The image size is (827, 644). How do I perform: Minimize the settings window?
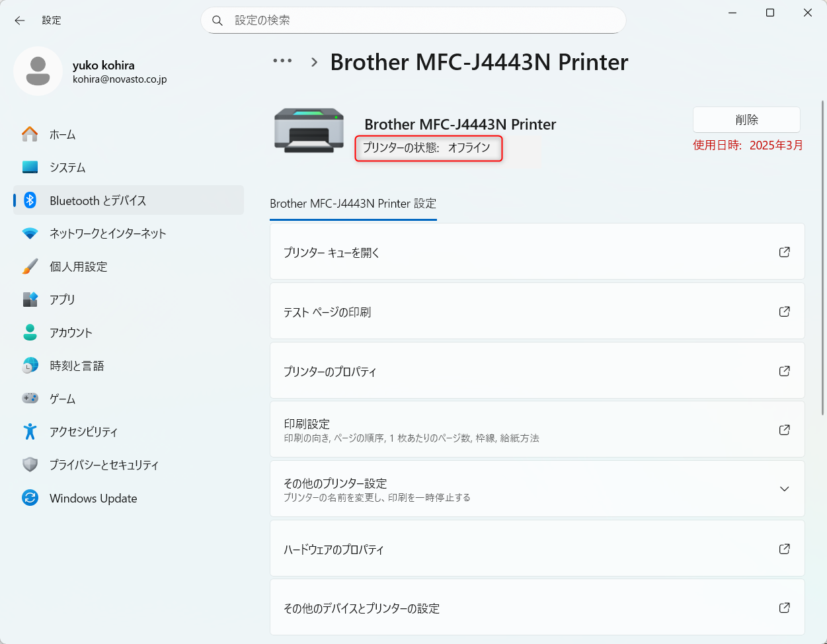732,13
